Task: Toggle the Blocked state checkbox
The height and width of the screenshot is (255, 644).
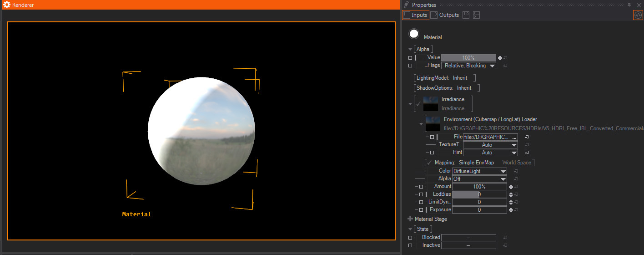Action: tap(410, 238)
